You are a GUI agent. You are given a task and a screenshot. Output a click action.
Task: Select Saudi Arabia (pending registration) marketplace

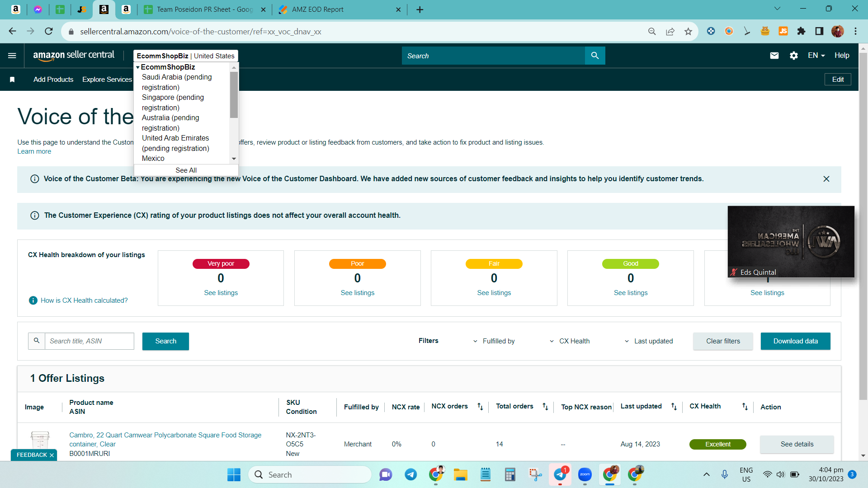[177, 82]
